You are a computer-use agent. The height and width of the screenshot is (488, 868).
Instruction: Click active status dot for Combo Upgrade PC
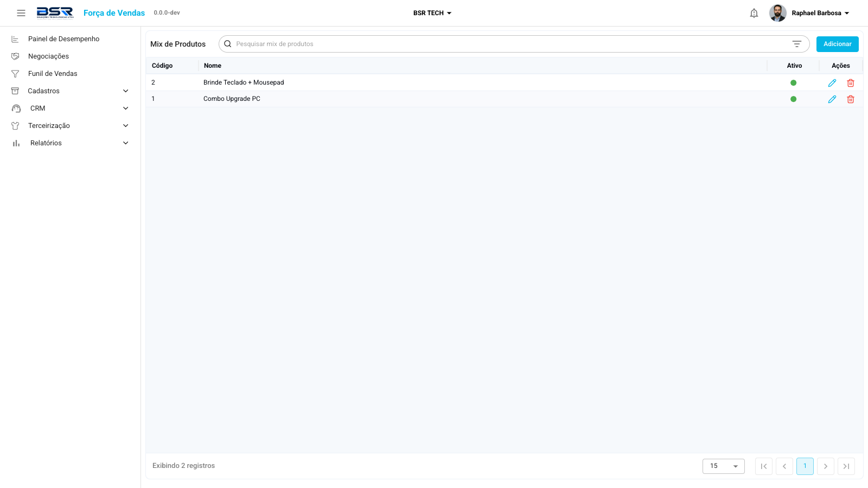tap(793, 99)
